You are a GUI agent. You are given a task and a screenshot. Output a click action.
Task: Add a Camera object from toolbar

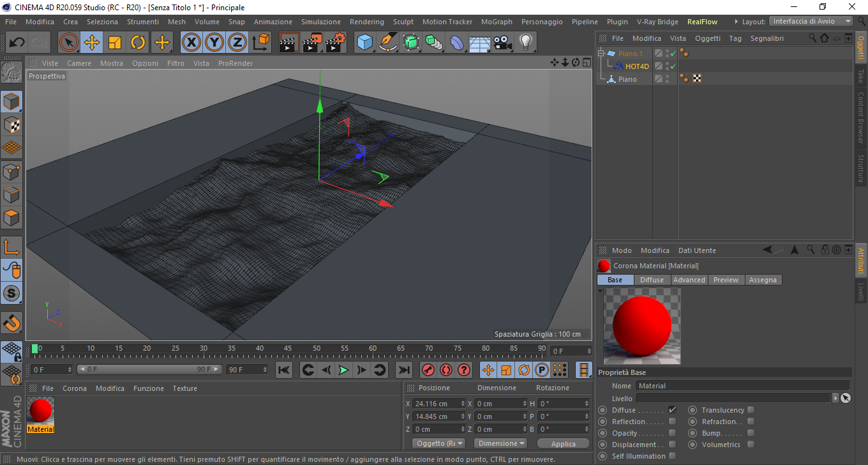click(x=502, y=43)
